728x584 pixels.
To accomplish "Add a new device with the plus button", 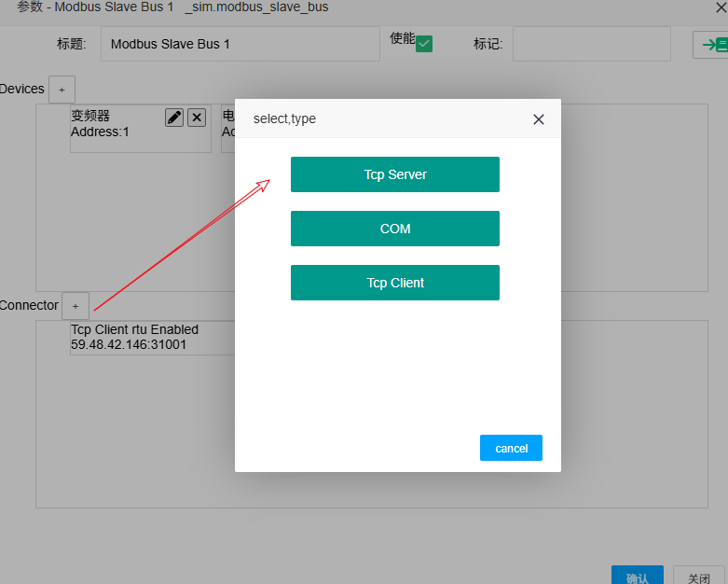I will tap(62, 90).
